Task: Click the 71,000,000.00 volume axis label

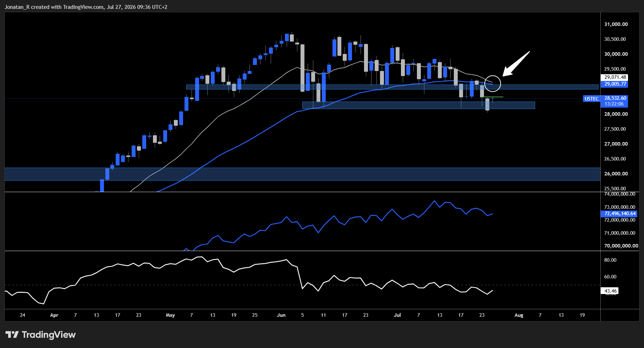Action: point(620,233)
